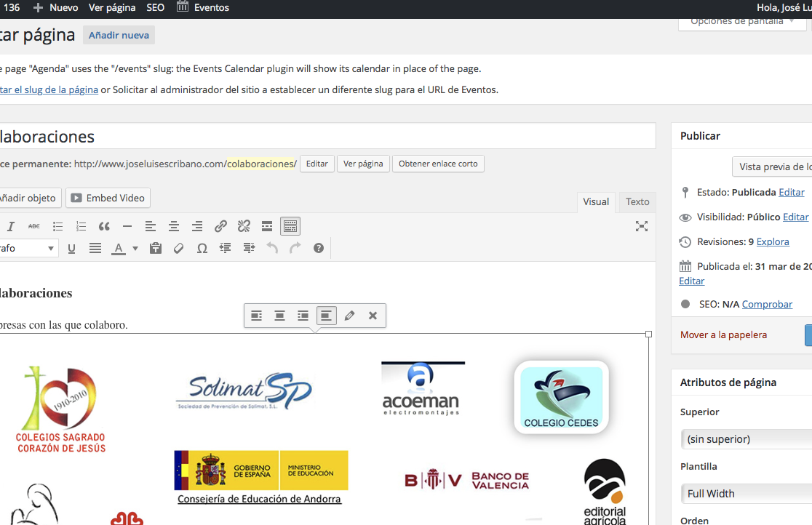The width and height of the screenshot is (812, 525).
Task: Open the Hola, José user account menu
Action: [784, 8]
